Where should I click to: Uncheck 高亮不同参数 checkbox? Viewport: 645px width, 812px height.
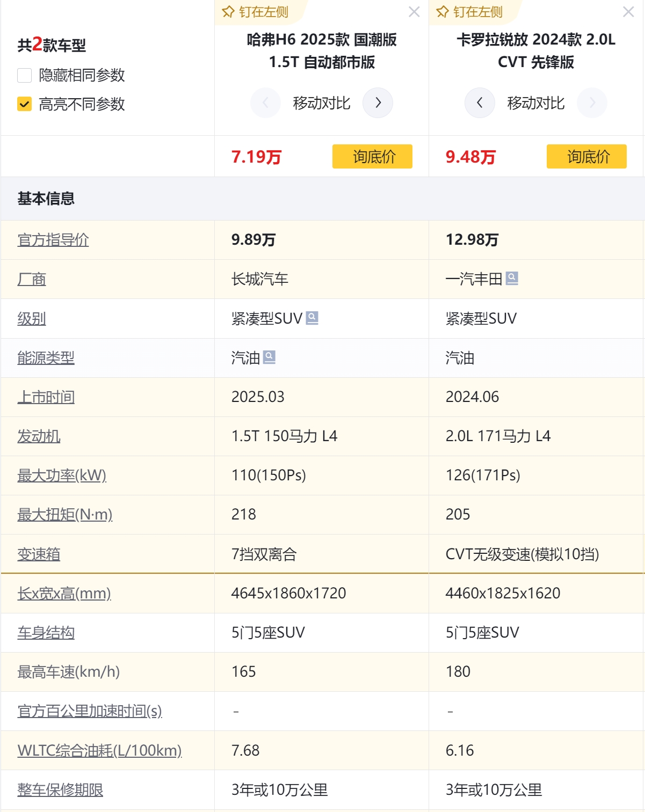click(25, 104)
